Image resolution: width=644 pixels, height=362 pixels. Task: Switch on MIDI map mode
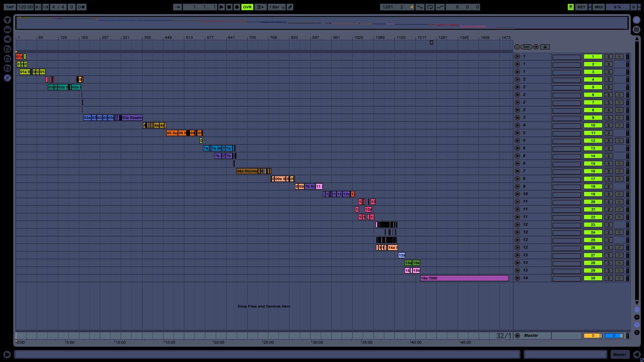click(x=599, y=7)
